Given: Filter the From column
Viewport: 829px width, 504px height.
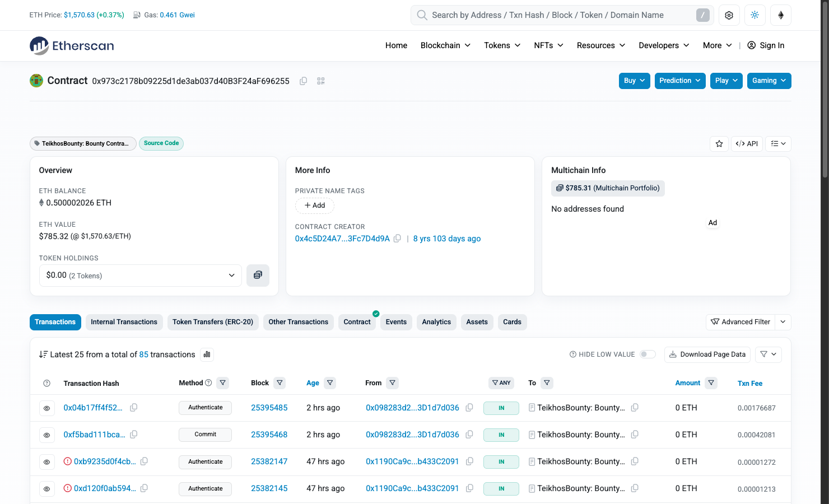Looking at the screenshot, I should (393, 383).
